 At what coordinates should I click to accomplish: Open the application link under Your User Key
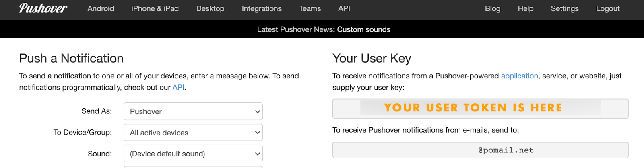(519, 76)
